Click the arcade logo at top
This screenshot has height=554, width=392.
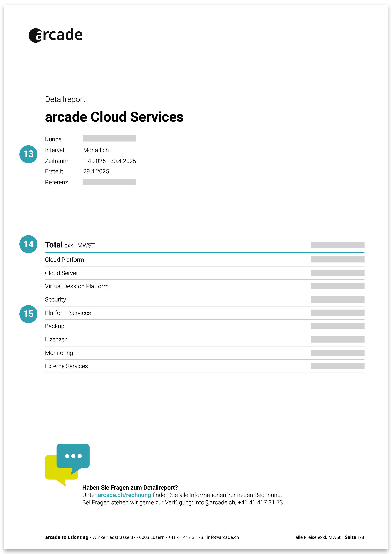[56, 35]
